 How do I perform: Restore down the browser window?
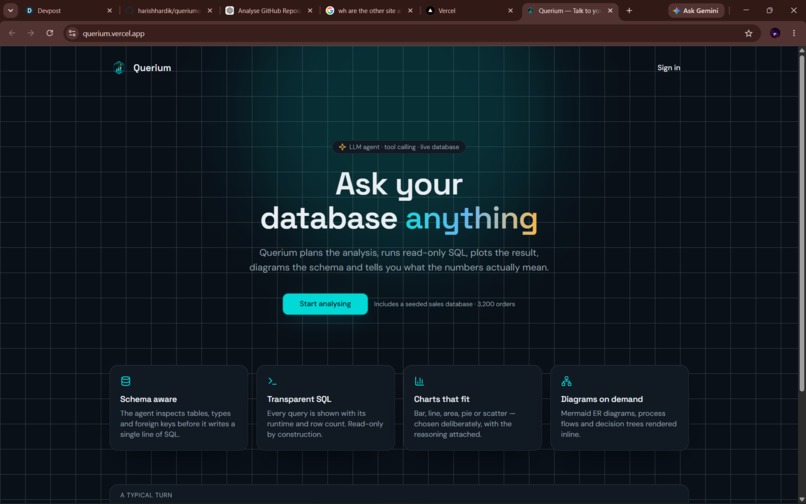(770, 10)
